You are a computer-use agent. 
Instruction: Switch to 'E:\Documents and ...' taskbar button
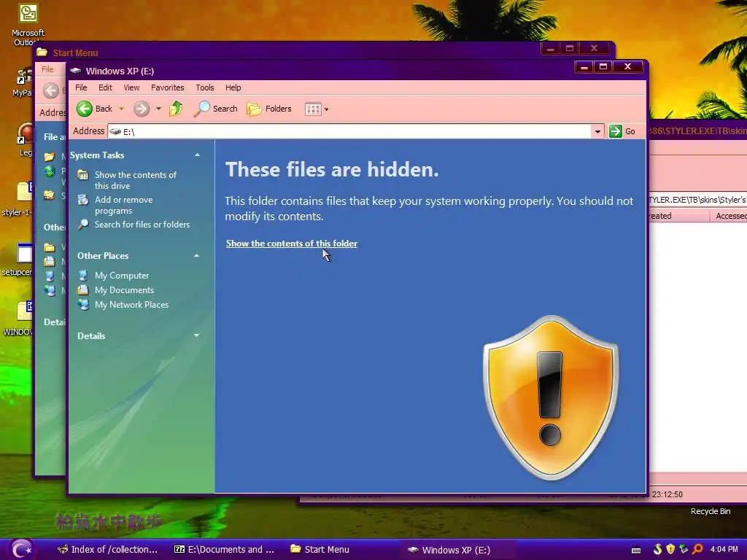click(x=225, y=550)
